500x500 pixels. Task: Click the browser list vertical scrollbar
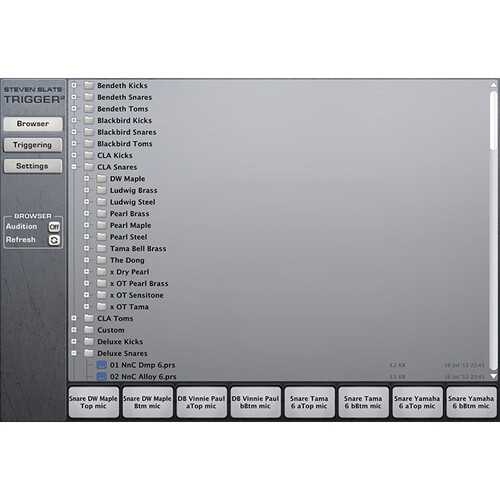point(494,230)
